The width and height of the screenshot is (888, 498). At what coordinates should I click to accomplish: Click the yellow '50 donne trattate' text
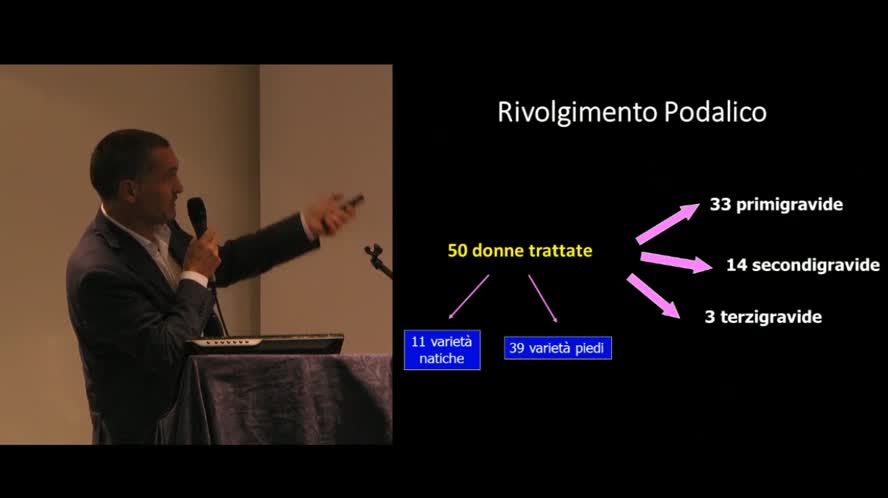point(519,251)
